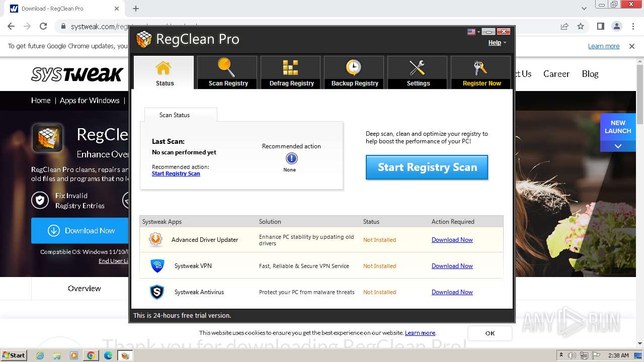This screenshot has height=362, width=644.
Task: Open the Career page link
Action: pos(556,74)
